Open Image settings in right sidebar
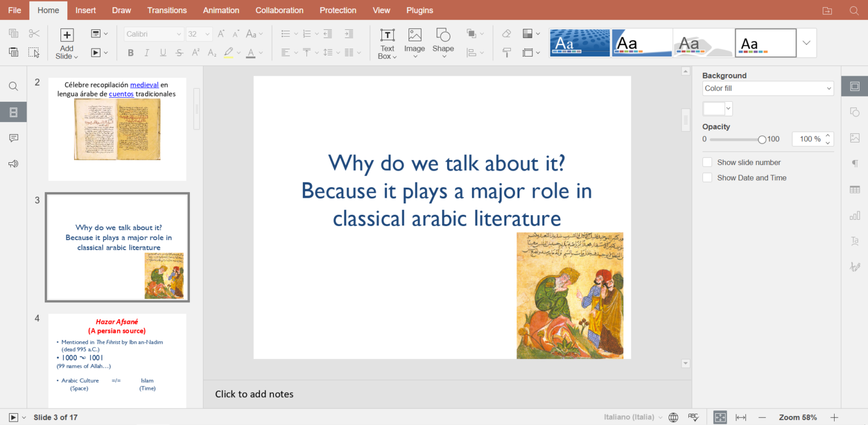This screenshot has height=425, width=868. pyautogui.click(x=854, y=138)
